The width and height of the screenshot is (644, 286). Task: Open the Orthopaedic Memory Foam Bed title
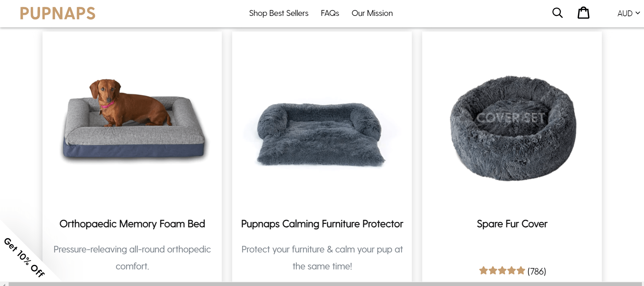pyautogui.click(x=132, y=224)
